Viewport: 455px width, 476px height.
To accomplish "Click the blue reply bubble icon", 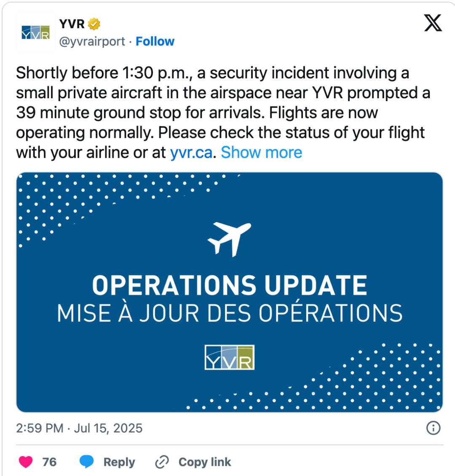I will coord(86,462).
